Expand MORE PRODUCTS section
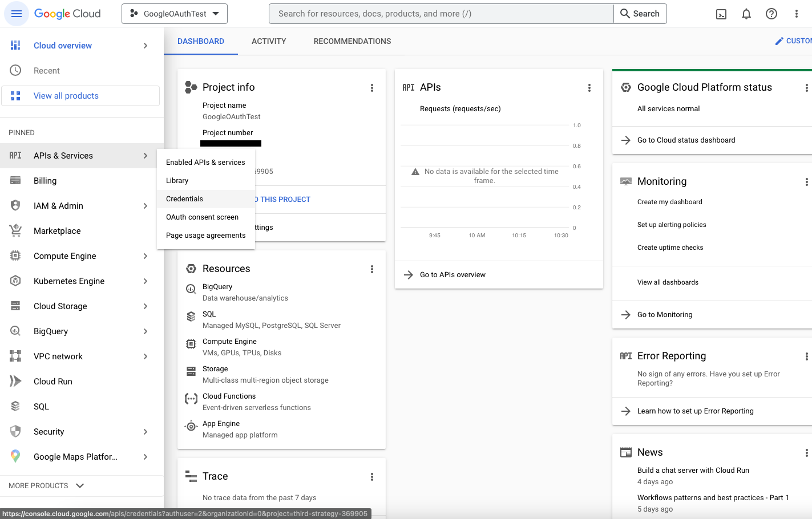Image resolution: width=812 pixels, height=519 pixels. tap(46, 486)
